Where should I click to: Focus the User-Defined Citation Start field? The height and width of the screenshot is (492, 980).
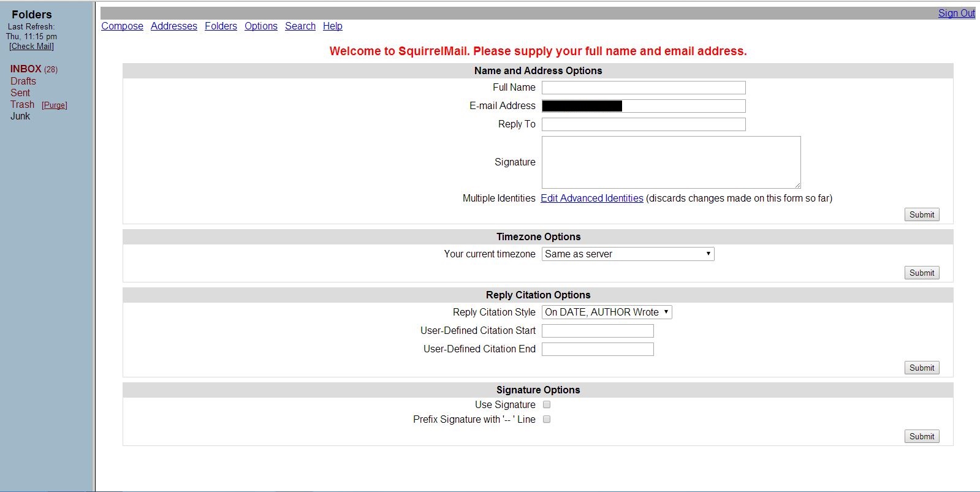click(598, 331)
